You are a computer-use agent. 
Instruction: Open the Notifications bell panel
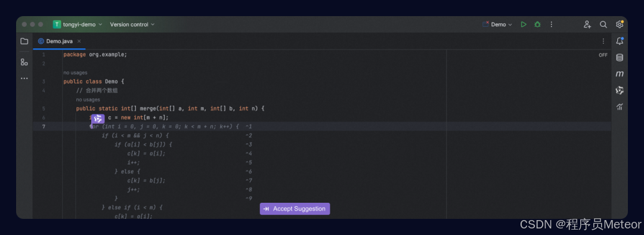[x=620, y=41]
